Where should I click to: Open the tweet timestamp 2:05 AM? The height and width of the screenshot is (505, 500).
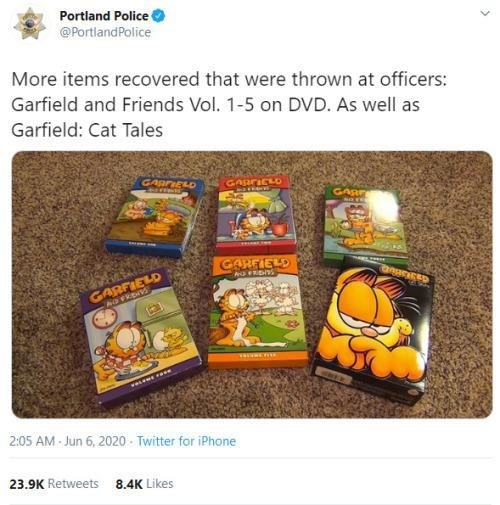(x=32, y=441)
